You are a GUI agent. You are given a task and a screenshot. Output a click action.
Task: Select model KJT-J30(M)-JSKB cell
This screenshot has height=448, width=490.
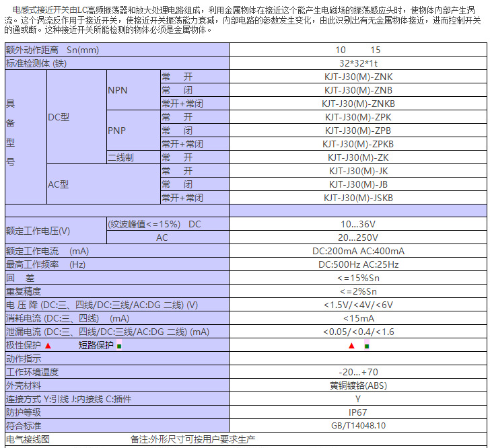[x=358, y=198]
